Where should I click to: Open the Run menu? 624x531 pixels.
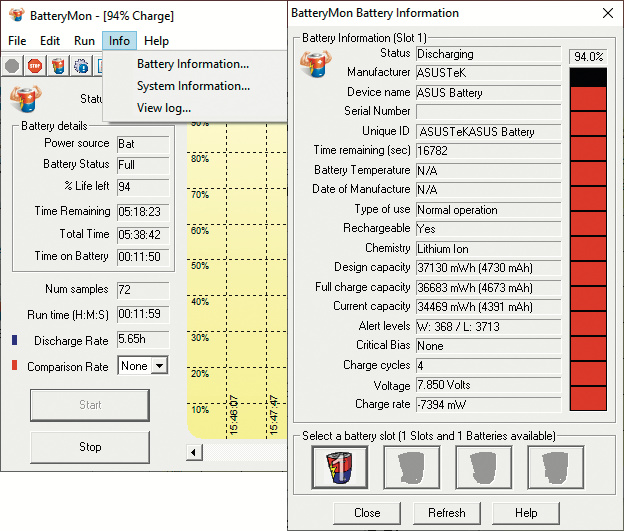[84, 41]
